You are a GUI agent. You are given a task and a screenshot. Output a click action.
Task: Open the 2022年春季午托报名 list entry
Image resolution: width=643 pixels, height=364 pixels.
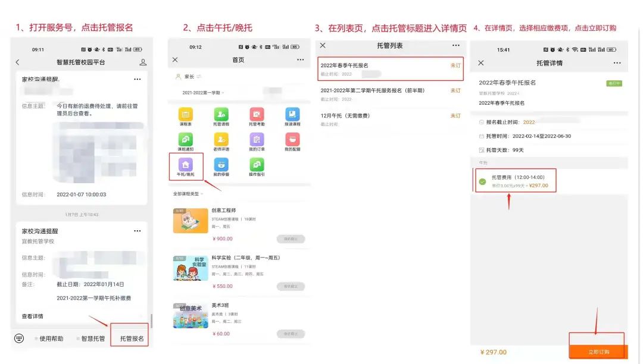tap(389, 68)
